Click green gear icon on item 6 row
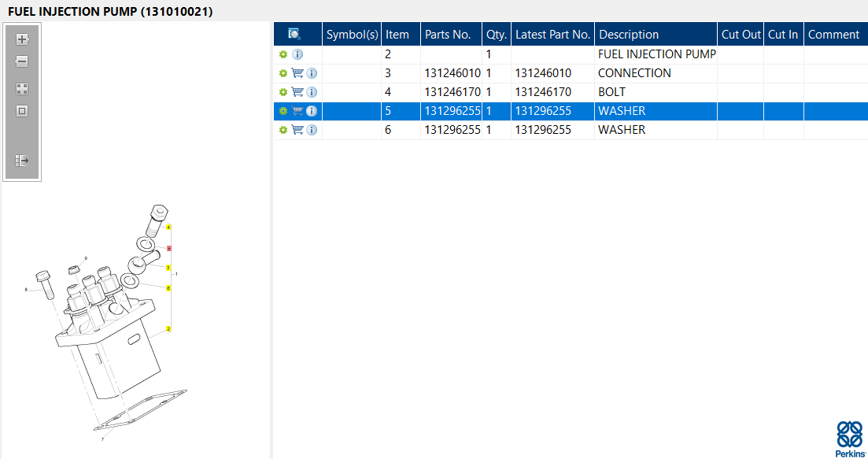 (283, 130)
